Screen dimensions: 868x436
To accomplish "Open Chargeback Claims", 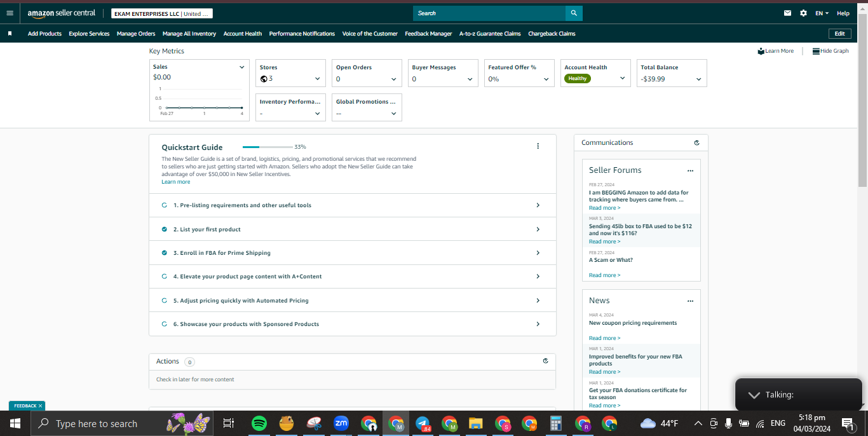I will click(x=552, y=34).
